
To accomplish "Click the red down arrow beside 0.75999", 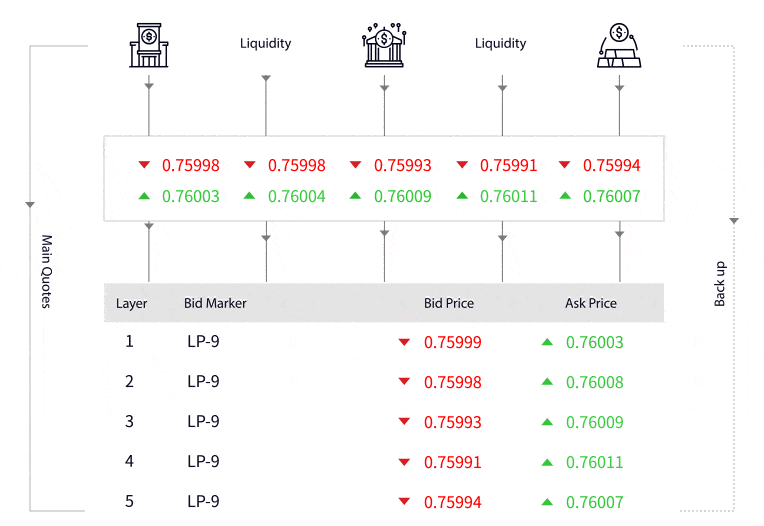I will [x=404, y=342].
